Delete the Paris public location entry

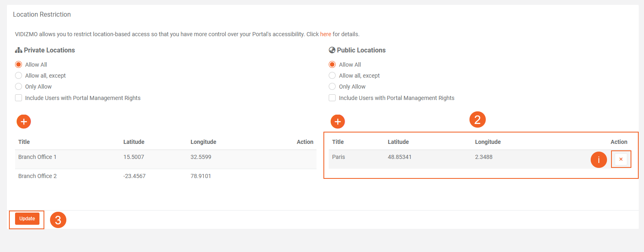[621, 159]
